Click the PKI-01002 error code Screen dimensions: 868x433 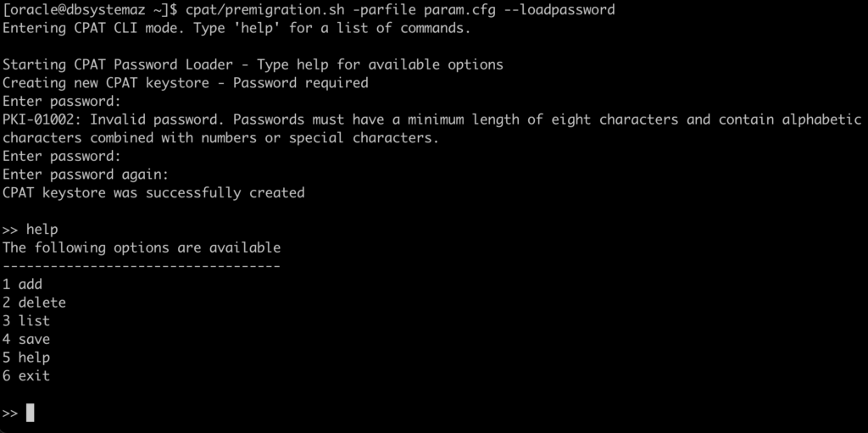point(39,119)
